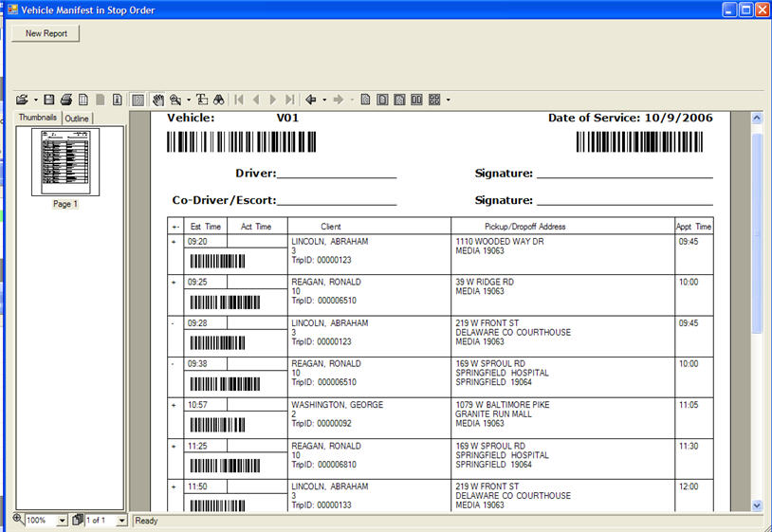Switch to the Thumbnails tab
The image size is (772, 532).
tap(37, 118)
